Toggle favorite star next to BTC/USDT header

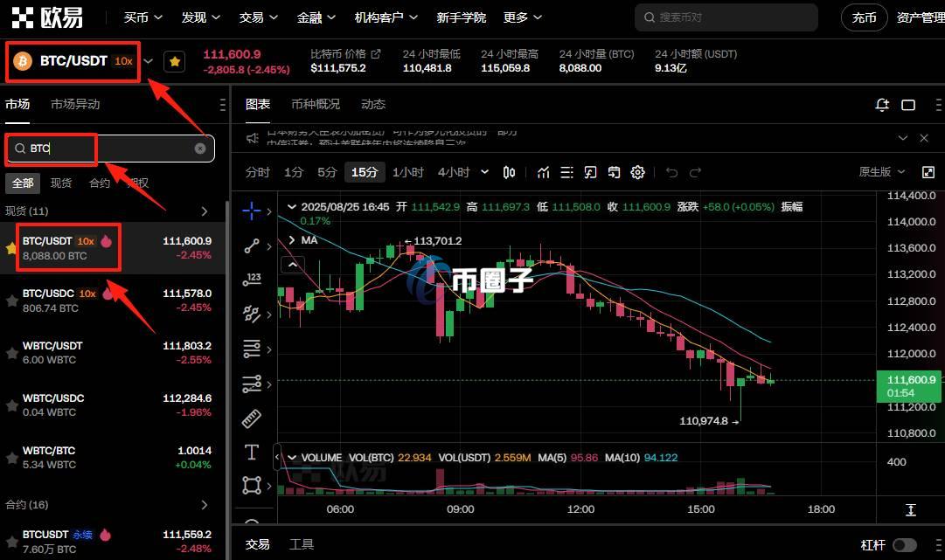point(175,62)
